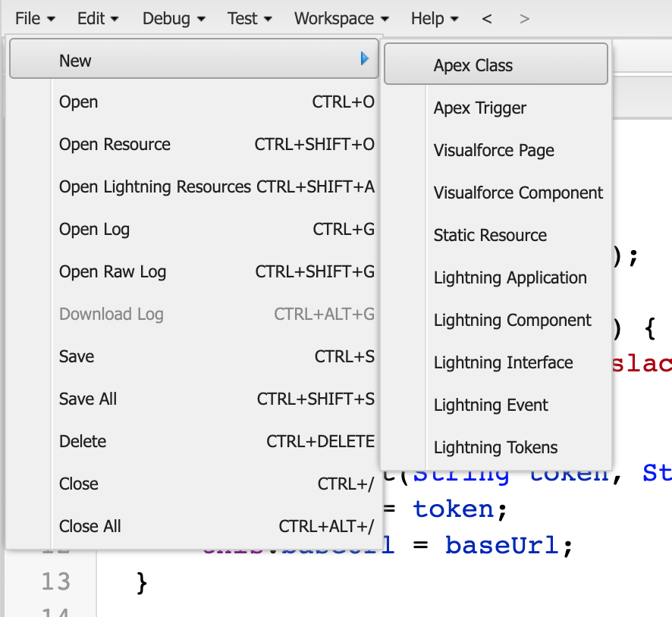Screen dimensions: 672x617
Task: Choose Open Log from the menu
Action: [x=193, y=229]
